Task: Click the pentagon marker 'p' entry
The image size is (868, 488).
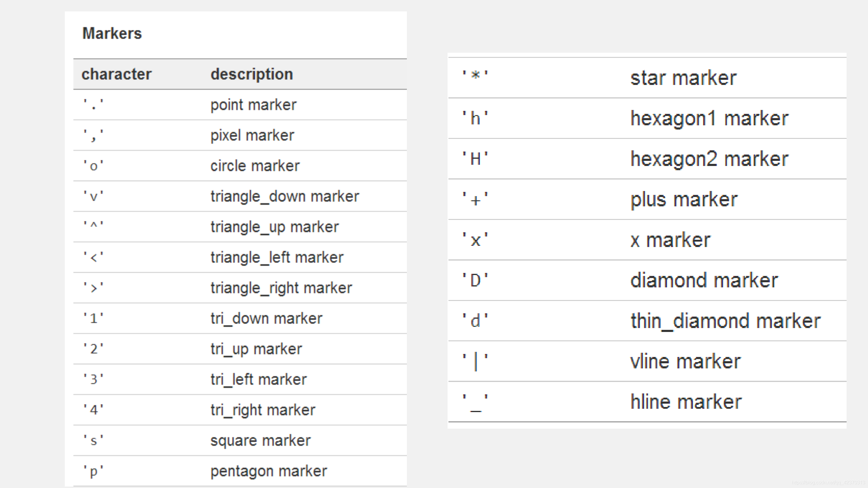Action: tap(238, 471)
